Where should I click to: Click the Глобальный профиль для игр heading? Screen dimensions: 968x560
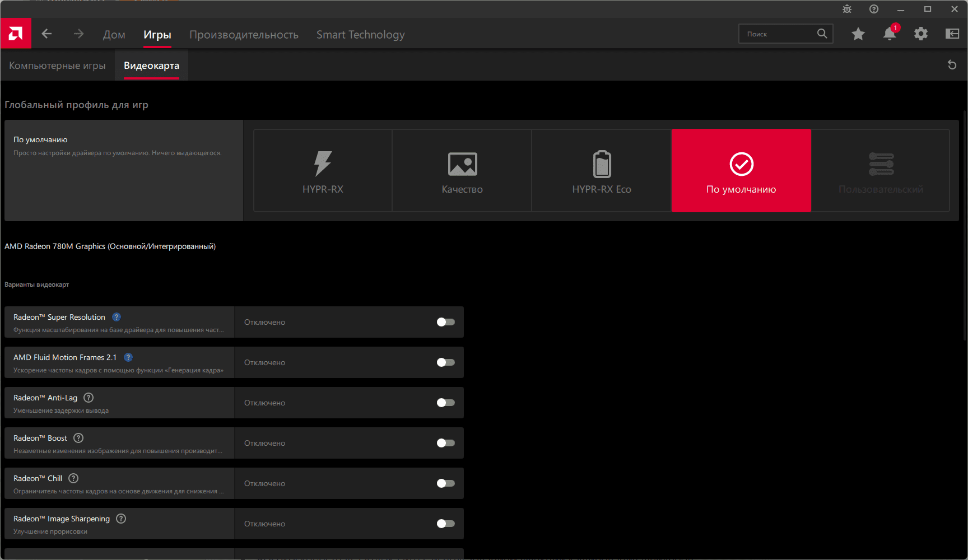76,105
